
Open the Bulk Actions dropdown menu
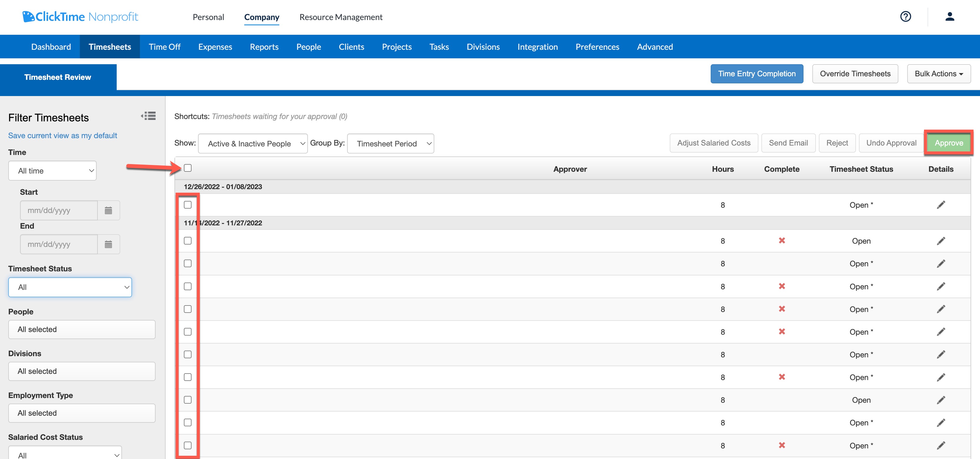point(938,74)
